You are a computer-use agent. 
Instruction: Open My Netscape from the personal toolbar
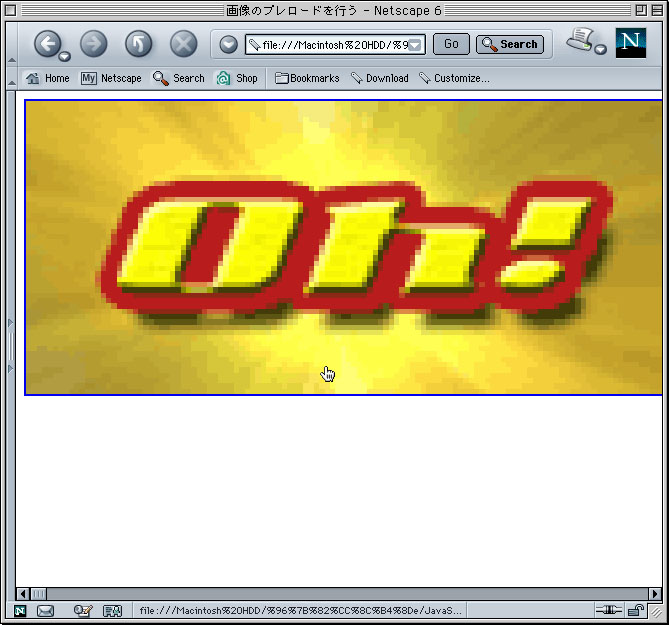tap(111, 78)
